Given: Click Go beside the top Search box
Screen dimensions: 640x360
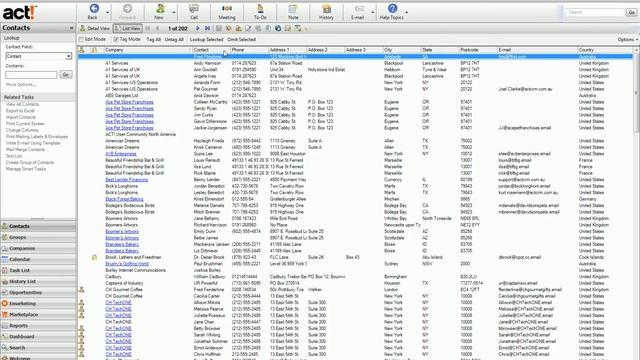Looking at the screenshot, I should click(631, 12).
